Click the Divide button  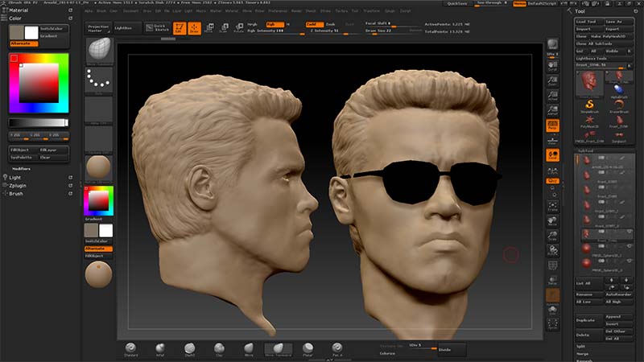451,350
